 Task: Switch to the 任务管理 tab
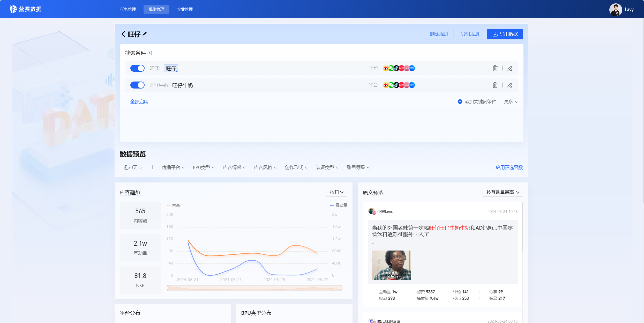point(128,9)
